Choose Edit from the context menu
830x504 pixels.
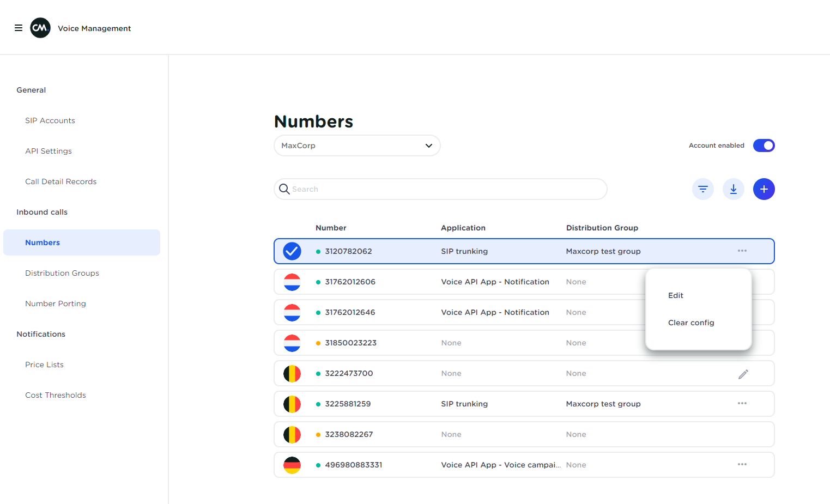pos(676,295)
